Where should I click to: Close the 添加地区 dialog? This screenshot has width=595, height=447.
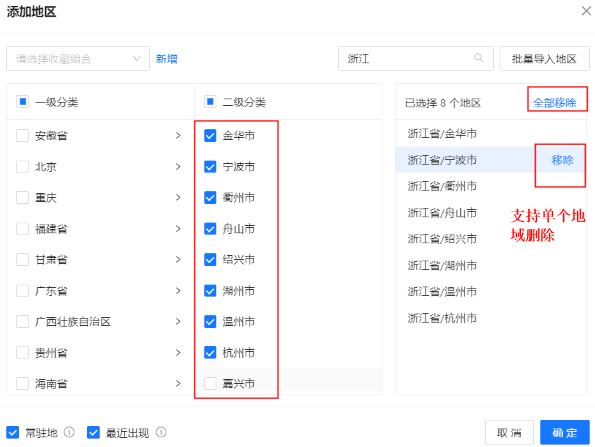(x=586, y=11)
